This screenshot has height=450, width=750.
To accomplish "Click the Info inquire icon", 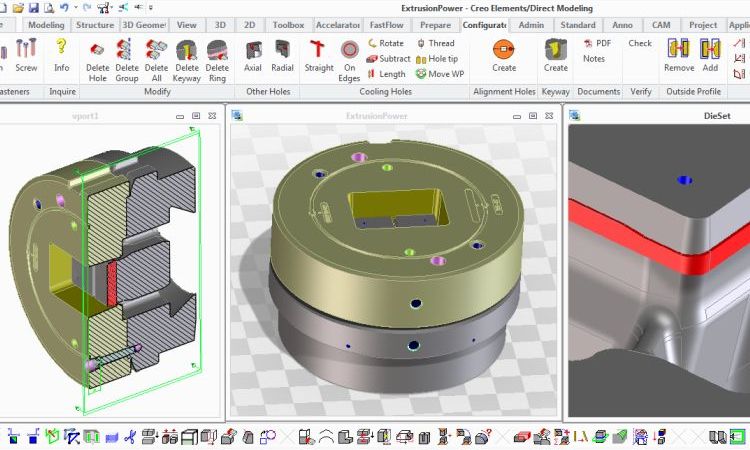I will click(x=61, y=56).
